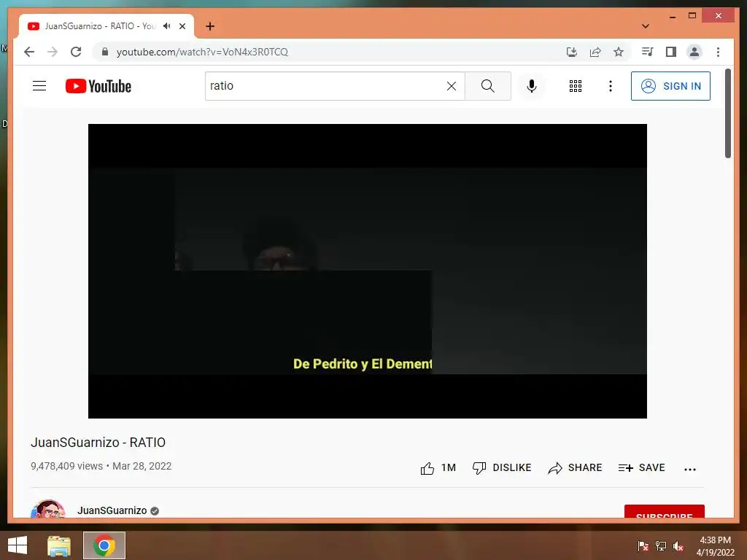Open the YouTube guide hamburger menu
Image resolution: width=747 pixels, height=560 pixels.
coord(39,86)
